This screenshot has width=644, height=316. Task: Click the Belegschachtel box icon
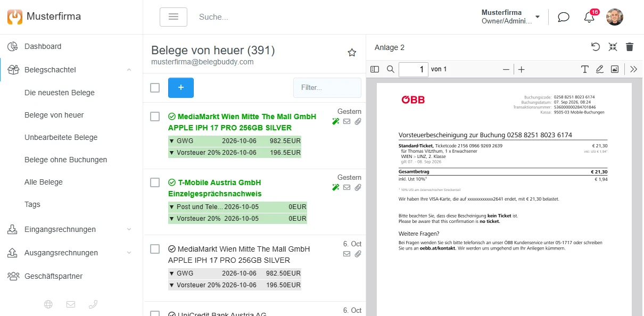point(13,70)
